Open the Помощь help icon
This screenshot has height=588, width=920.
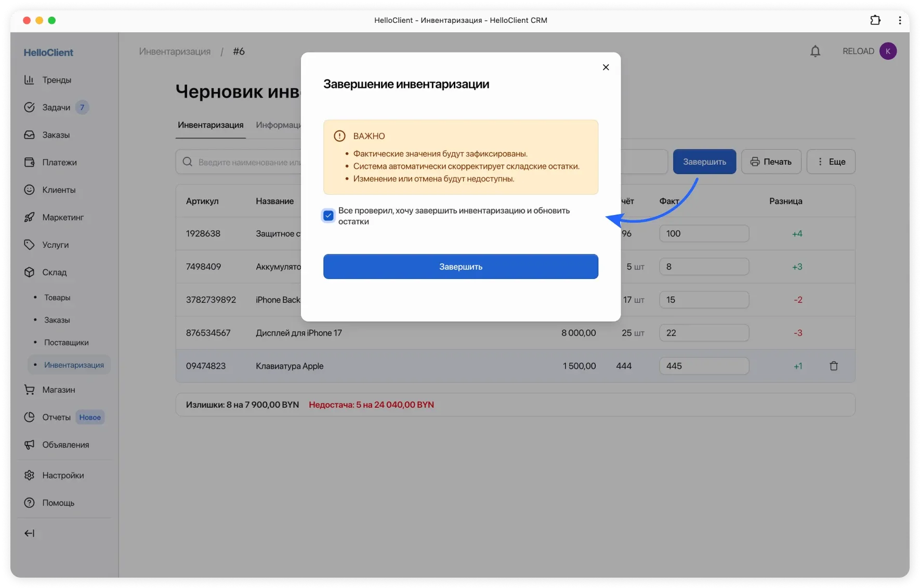tap(30, 503)
